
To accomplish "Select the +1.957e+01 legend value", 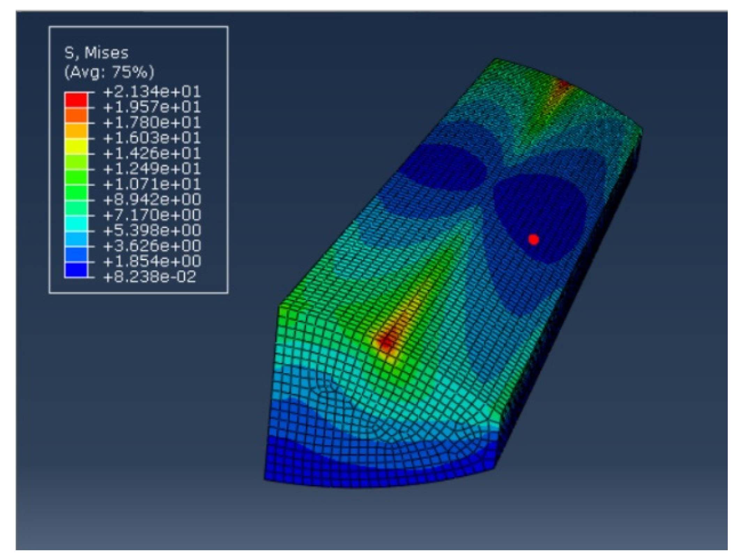I will point(152,107).
